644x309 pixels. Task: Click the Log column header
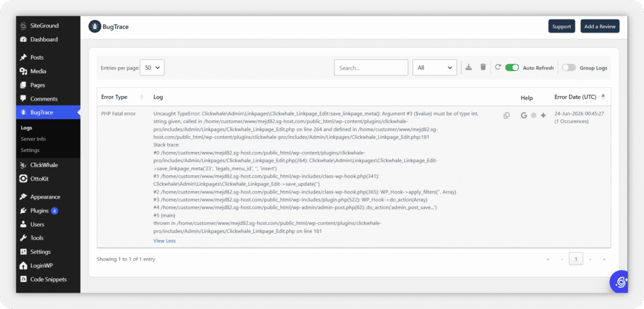point(158,97)
